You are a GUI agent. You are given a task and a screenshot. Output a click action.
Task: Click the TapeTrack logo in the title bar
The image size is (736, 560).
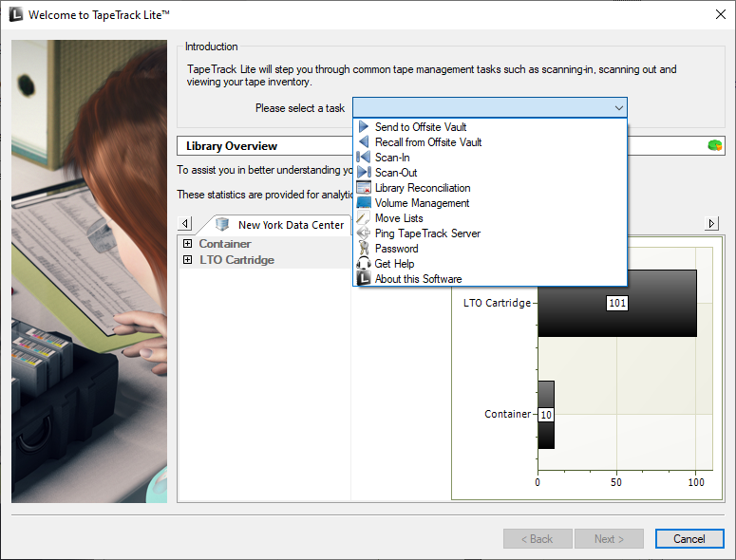click(16, 14)
